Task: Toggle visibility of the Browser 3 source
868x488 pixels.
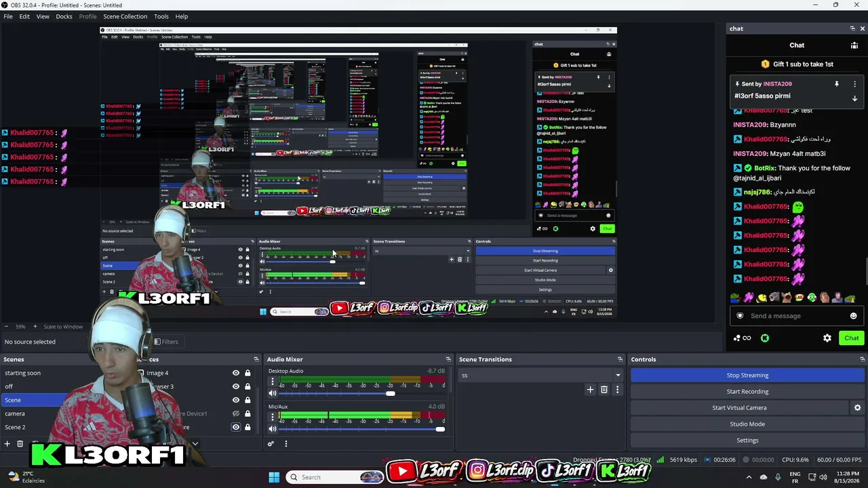Action: pyautogui.click(x=236, y=386)
